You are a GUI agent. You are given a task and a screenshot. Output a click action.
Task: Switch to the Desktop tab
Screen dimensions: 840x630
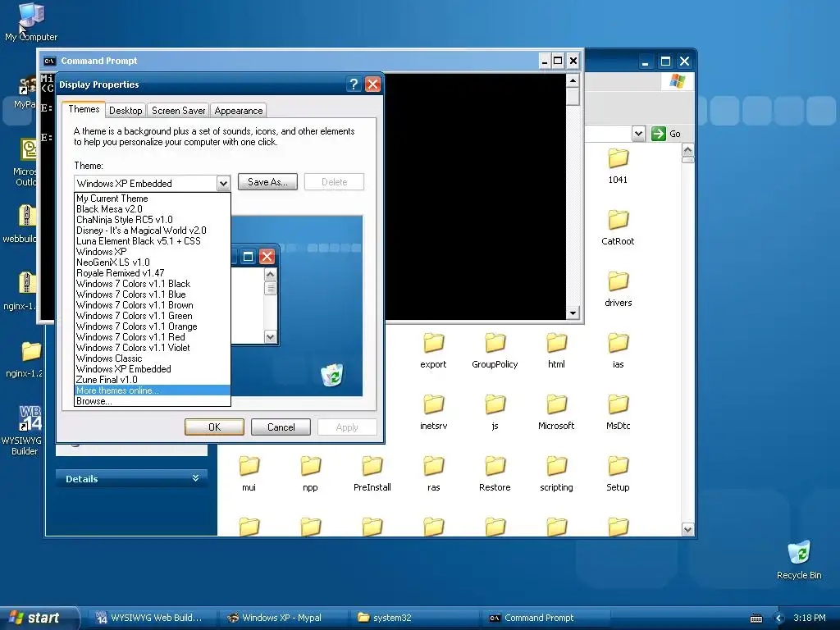point(126,111)
